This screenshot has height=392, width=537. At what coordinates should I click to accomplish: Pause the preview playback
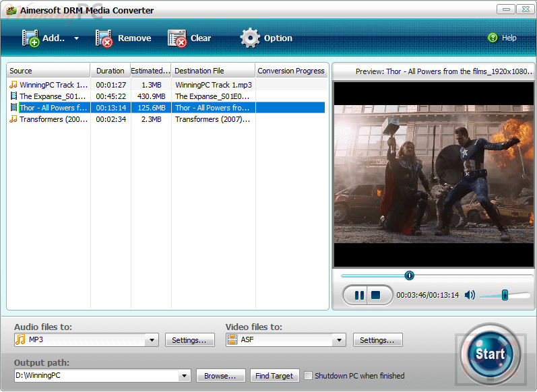pos(358,295)
